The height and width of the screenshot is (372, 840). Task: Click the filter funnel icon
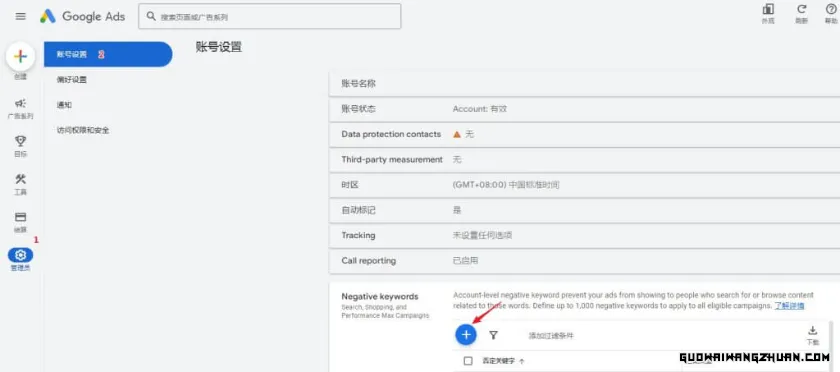click(x=493, y=335)
